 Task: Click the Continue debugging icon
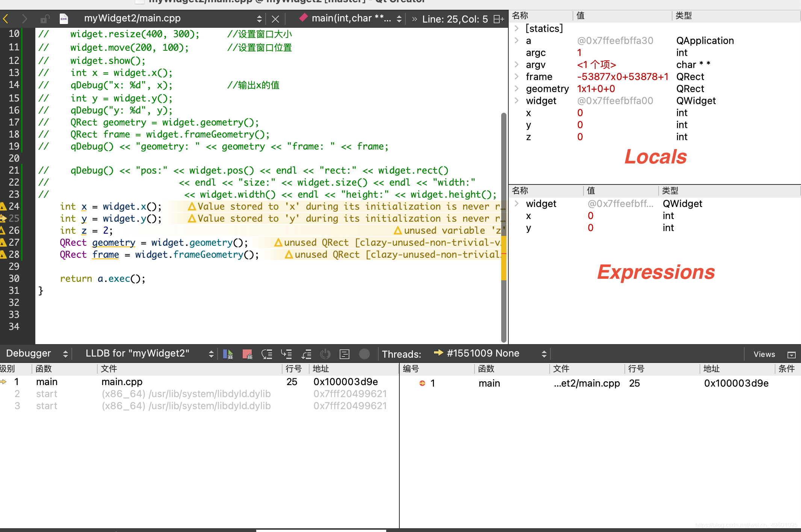click(228, 354)
